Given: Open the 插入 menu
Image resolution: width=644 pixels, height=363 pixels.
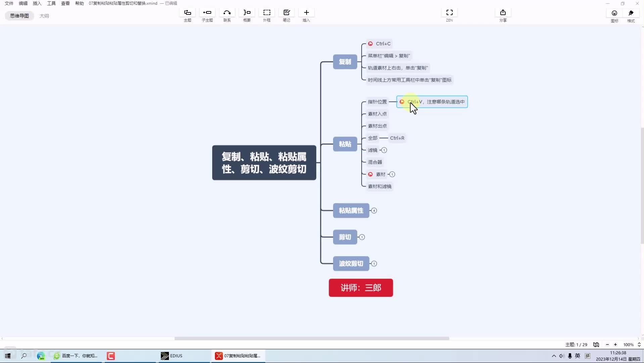Looking at the screenshot, I should click(x=37, y=3).
